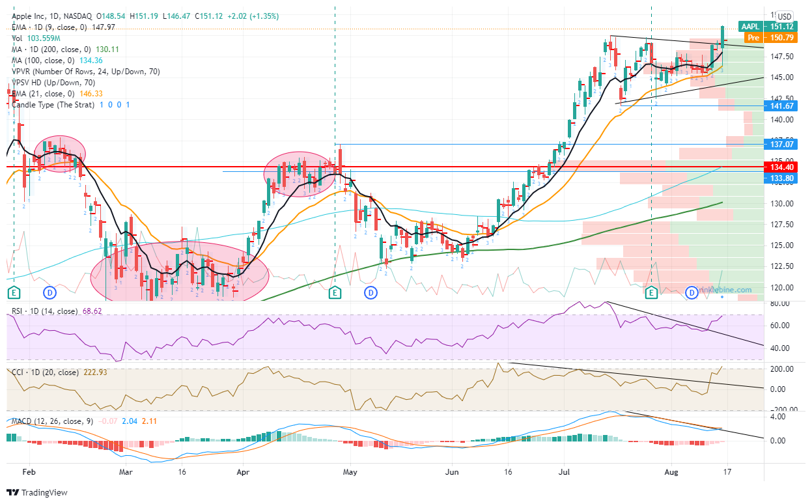Open the dividend D marker in February
Screen dimensions: 812x504
(x=49, y=292)
